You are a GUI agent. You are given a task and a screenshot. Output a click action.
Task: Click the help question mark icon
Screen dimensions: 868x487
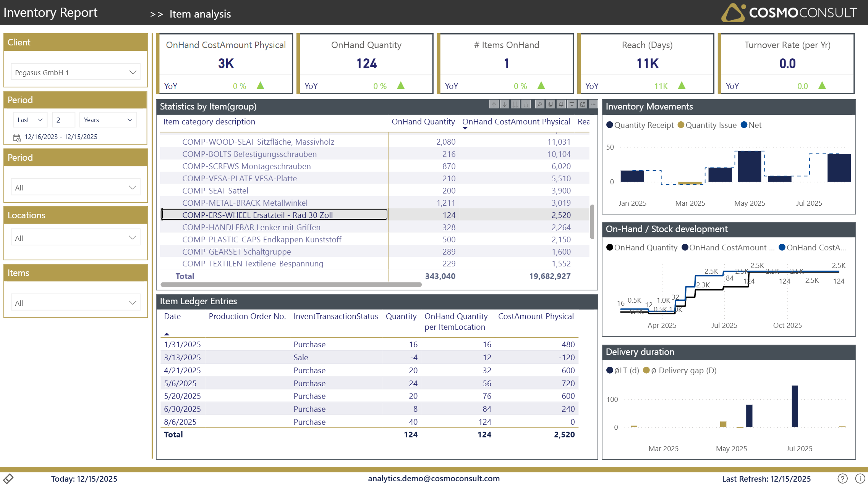842,479
